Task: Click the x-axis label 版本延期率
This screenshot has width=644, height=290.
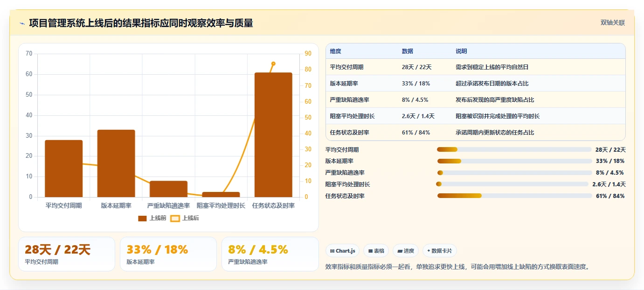Action: click(x=116, y=205)
